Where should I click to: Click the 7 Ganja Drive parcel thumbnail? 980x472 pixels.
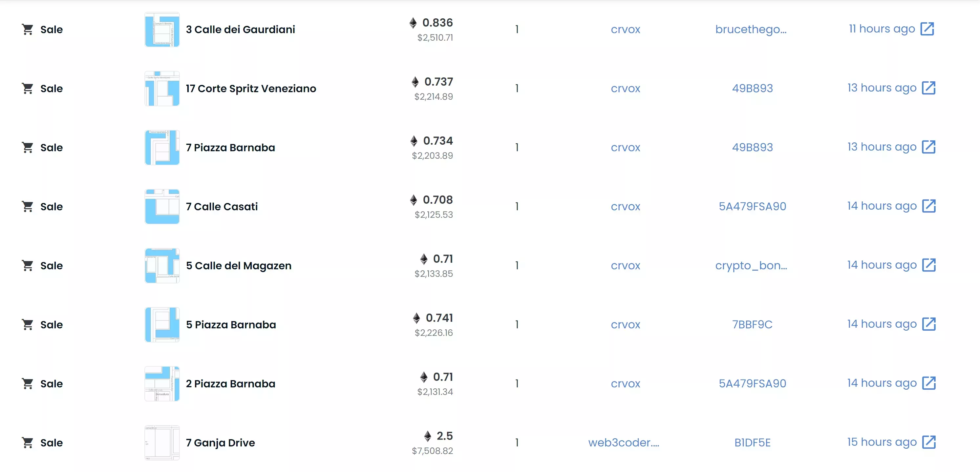coord(162,443)
